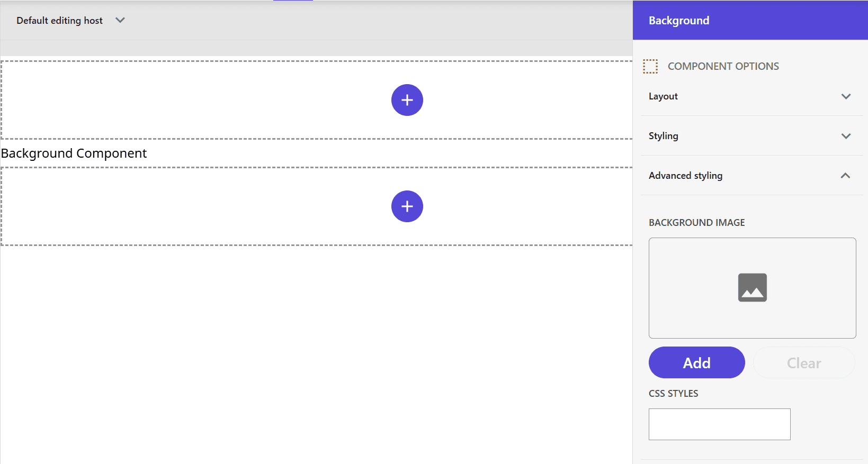The image size is (868, 464).
Task: Click the CSS STYLES label
Action: [673, 394]
